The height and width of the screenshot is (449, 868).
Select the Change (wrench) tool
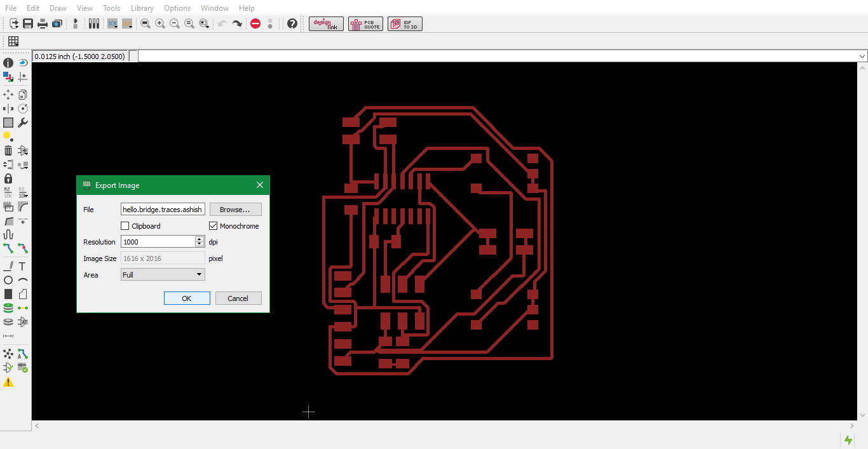pyautogui.click(x=23, y=123)
